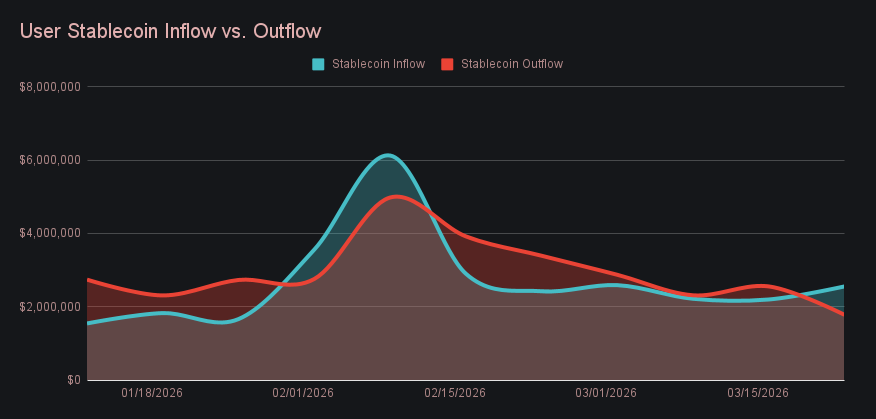Toggle the Stablecoin Outflow legend label
Viewport: 876px width, 419px height.
coord(511,64)
